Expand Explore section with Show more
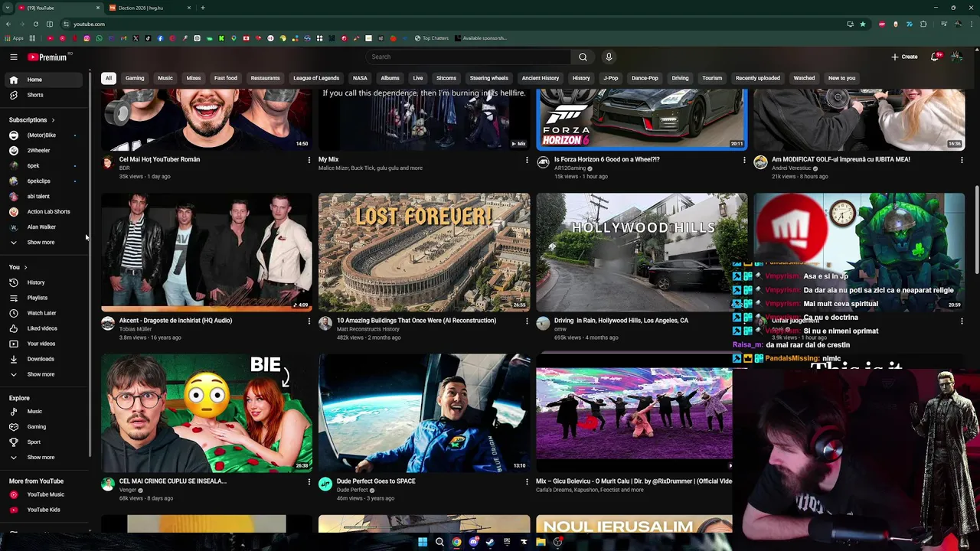This screenshot has width=980, height=551. [x=42, y=458]
